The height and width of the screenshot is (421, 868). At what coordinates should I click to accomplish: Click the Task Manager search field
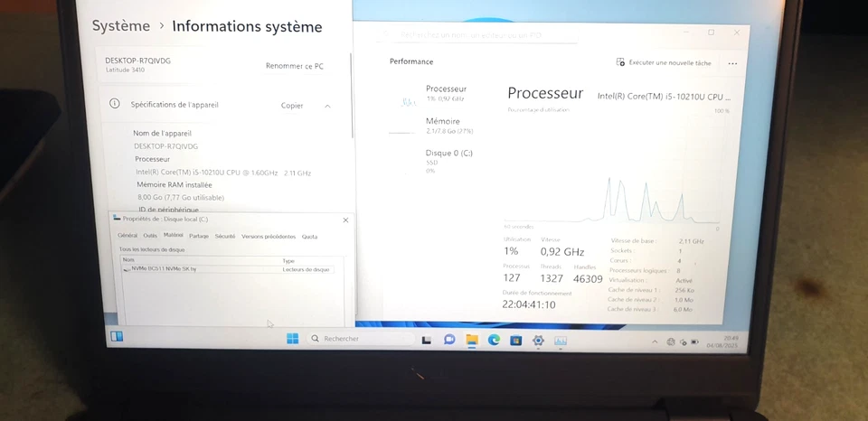tap(479, 35)
